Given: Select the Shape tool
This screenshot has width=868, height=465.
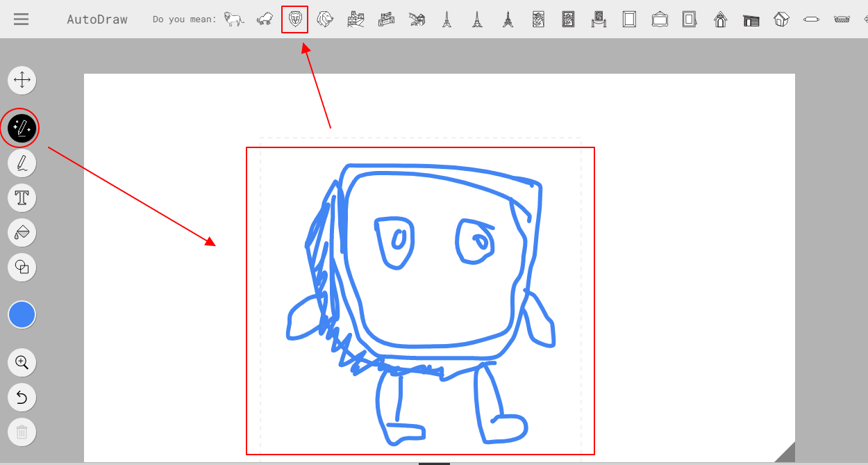Looking at the screenshot, I should [22, 267].
